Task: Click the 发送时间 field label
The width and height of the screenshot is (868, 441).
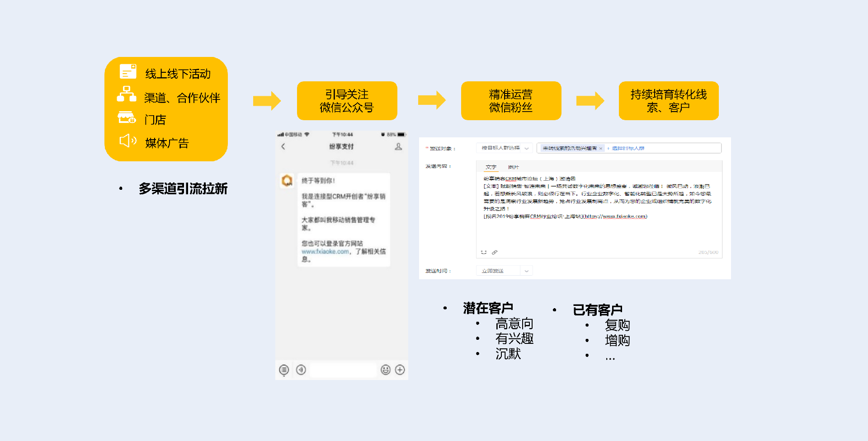Action: click(438, 271)
